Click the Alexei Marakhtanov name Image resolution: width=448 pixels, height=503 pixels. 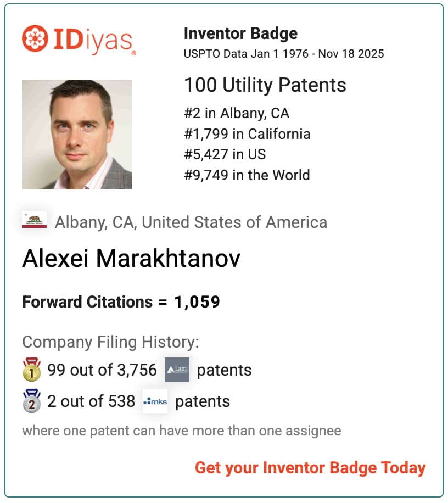(131, 259)
